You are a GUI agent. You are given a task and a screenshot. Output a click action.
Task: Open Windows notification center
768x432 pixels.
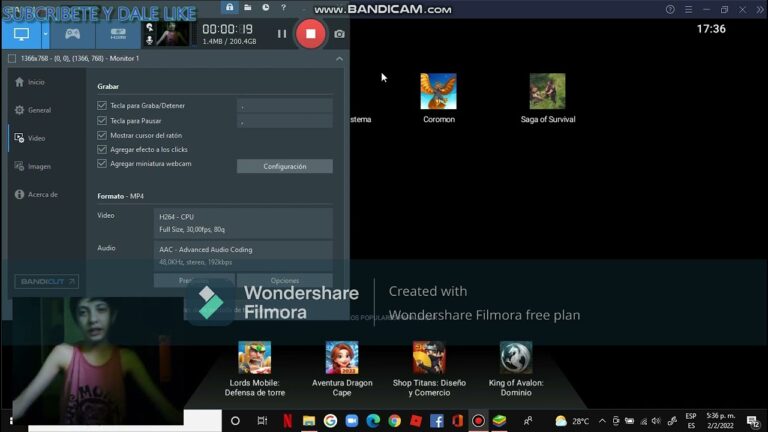[x=753, y=421]
